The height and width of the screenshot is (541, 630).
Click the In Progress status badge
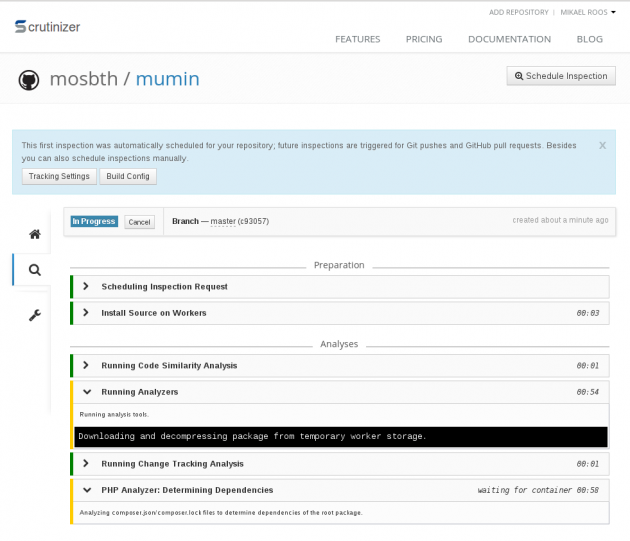coord(94,221)
